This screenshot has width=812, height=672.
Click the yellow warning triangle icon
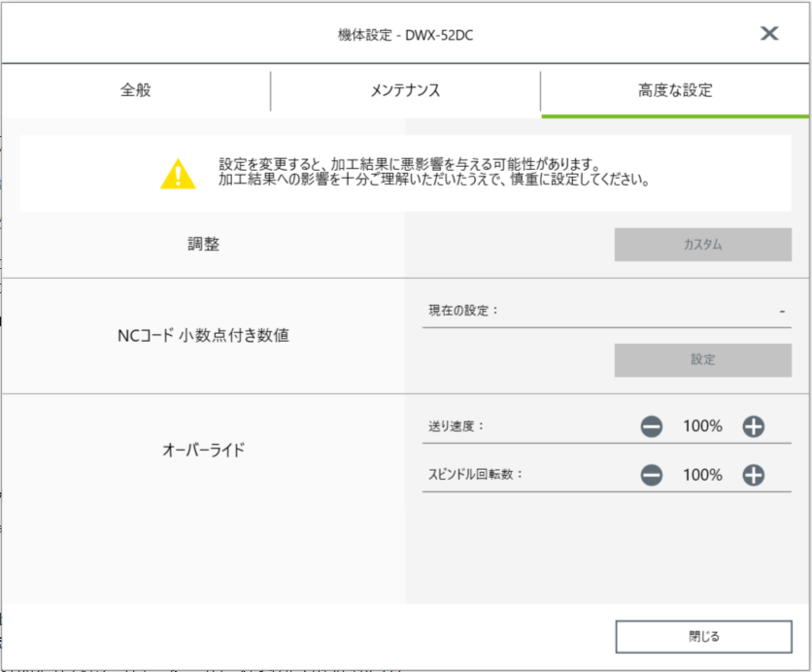click(178, 174)
